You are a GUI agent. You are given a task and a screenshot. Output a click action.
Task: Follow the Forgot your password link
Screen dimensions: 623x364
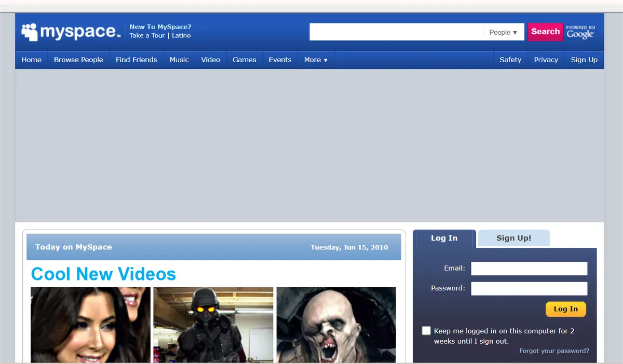pos(554,351)
